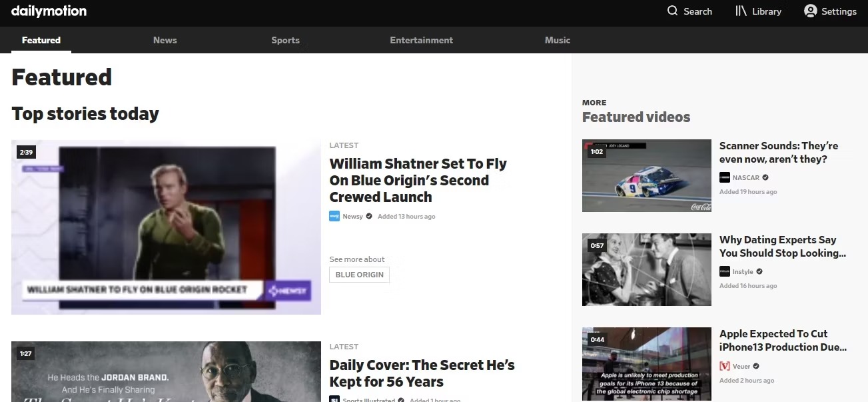Click the BLUE ORIGIN topic tag button
Screen dimensions: 868x402
(x=360, y=275)
